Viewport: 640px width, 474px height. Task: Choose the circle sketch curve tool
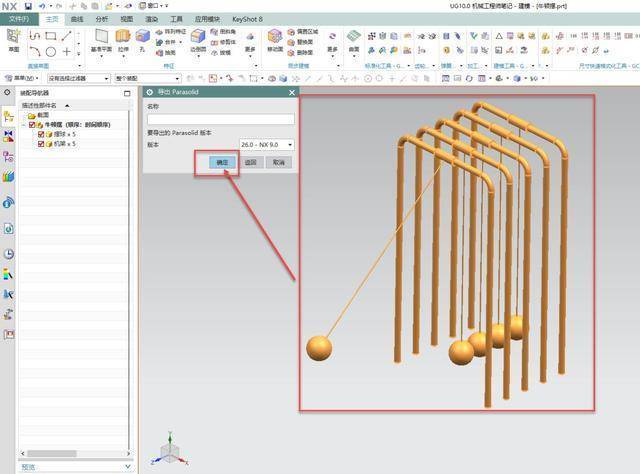[x=51, y=52]
